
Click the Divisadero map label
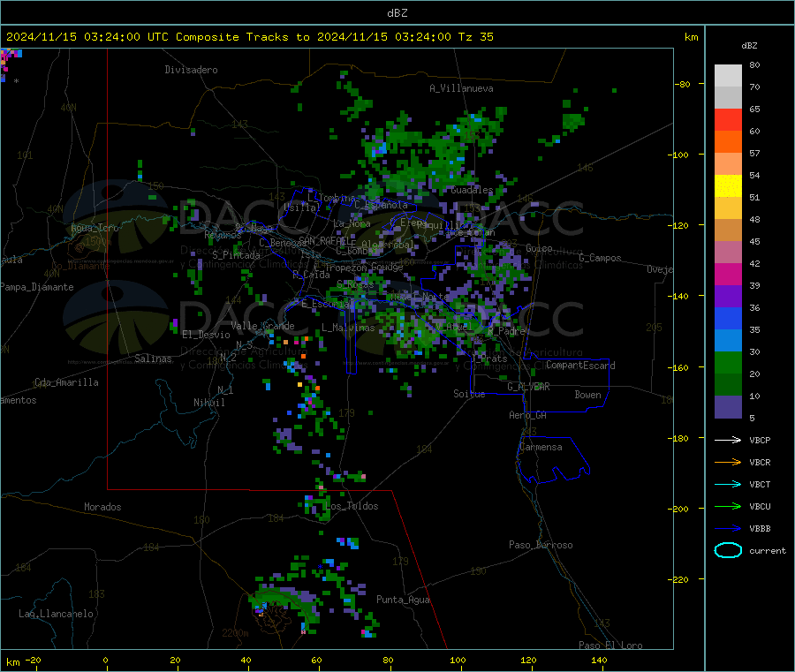[x=191, y=70]
